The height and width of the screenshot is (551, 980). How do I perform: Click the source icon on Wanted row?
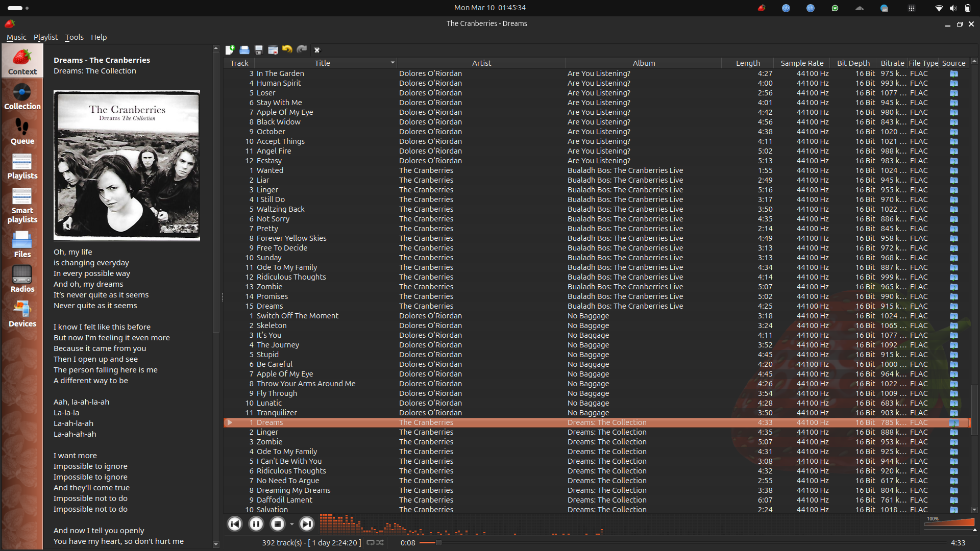[x=953, y=170]
